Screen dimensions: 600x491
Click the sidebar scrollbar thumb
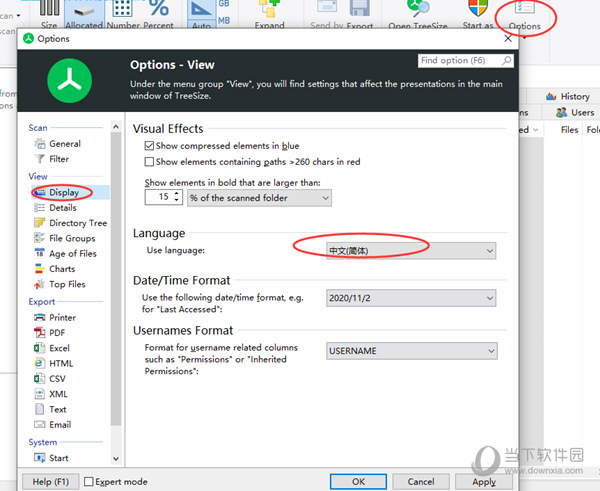(x=116, y=279)
